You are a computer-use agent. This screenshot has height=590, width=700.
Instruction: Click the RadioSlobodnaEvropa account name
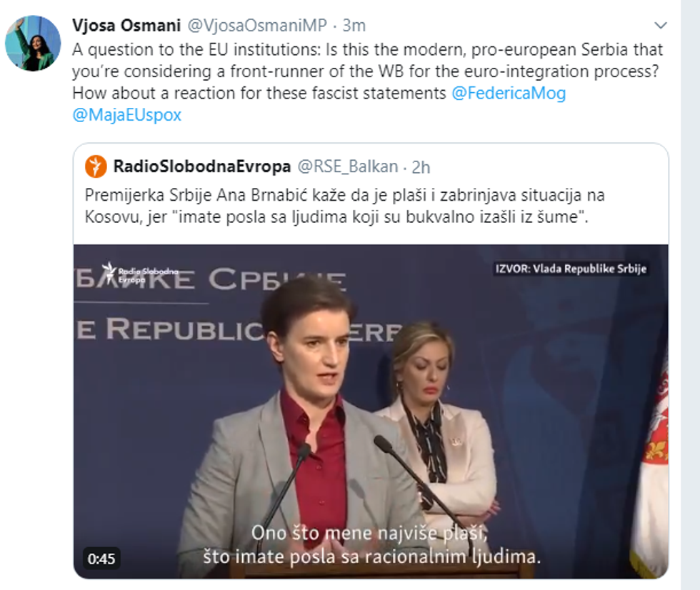tap(201, 167)
